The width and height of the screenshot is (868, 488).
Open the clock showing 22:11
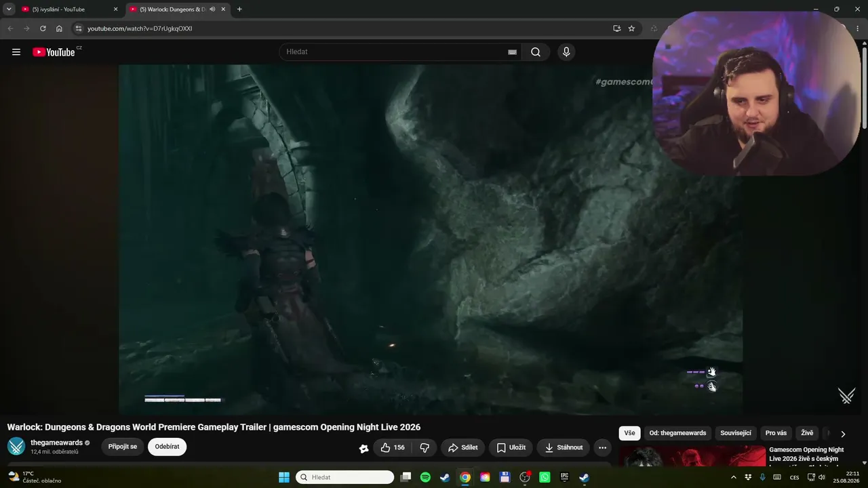tap(847, 477)
